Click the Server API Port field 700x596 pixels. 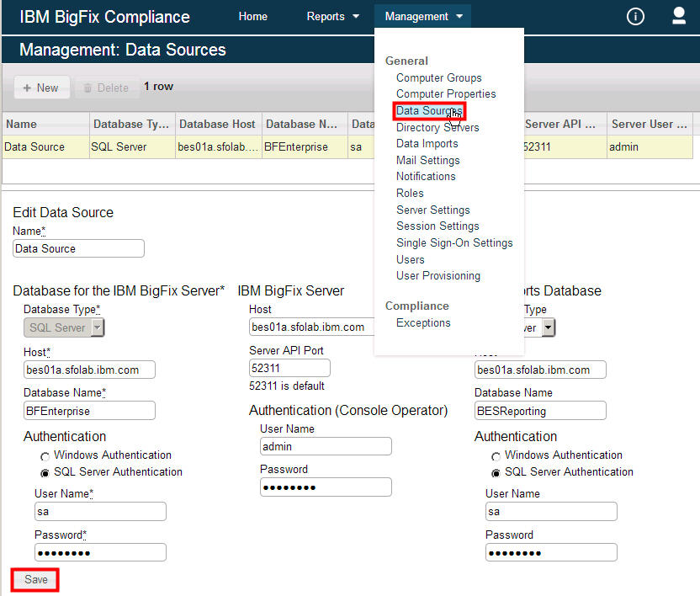point(289,368)
